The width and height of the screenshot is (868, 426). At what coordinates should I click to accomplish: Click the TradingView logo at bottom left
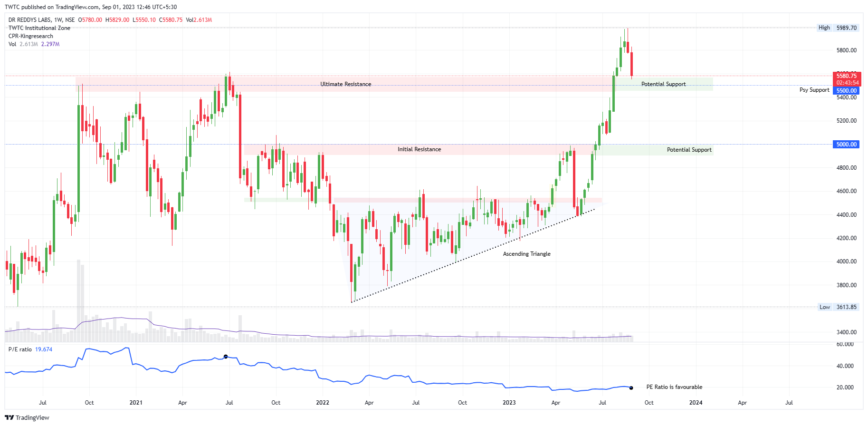click(27, 417)
